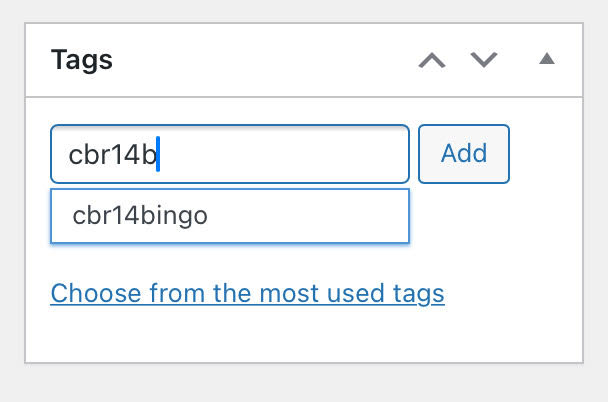Click the tag input field containing cbr14b

pyautogui.click(x=229, y=154)
